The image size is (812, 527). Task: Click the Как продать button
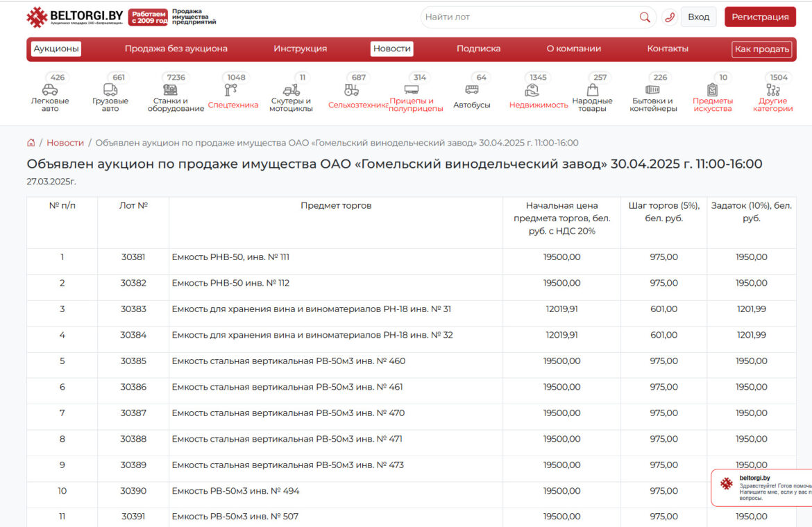click(762, 49)
